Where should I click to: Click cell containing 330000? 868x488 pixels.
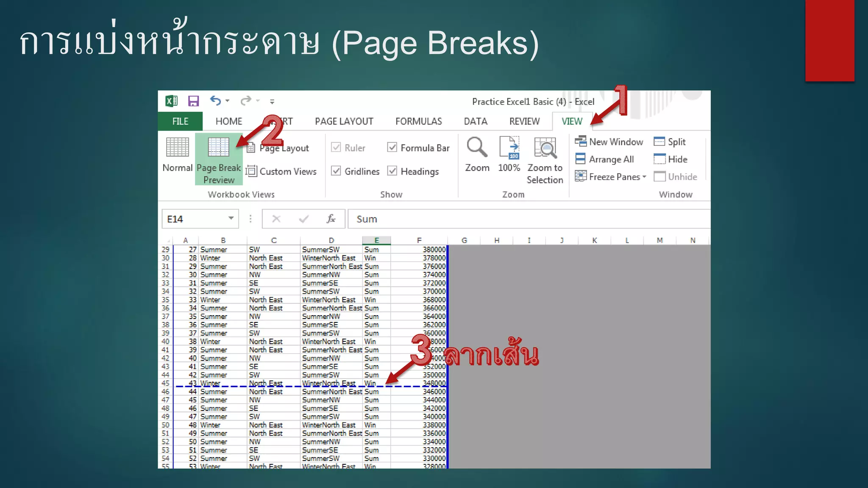pos(419,458)
